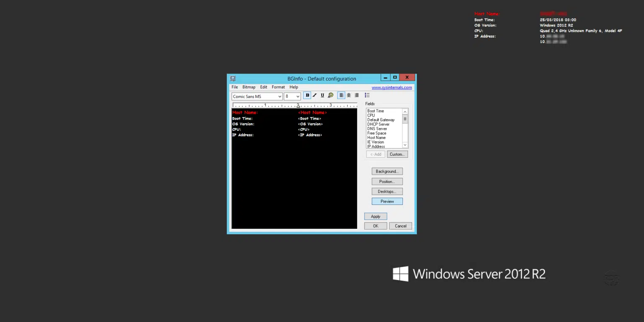
Task: Click the "<CPU>" placeholder in editor
Action: pyautogui.click(x=304, y=129)
